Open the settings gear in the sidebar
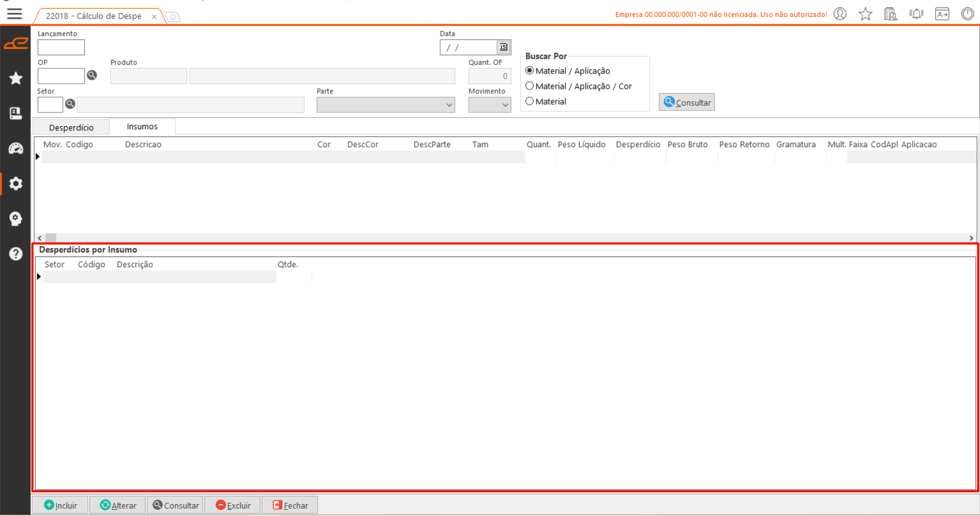 (x=16, y=183)
